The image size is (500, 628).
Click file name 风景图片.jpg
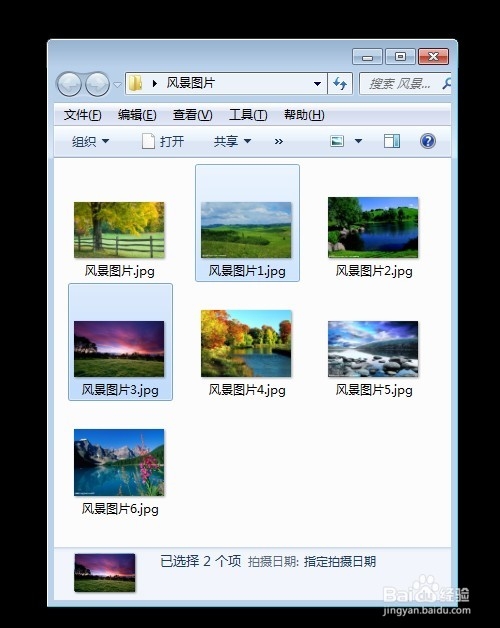pos(119,271)
